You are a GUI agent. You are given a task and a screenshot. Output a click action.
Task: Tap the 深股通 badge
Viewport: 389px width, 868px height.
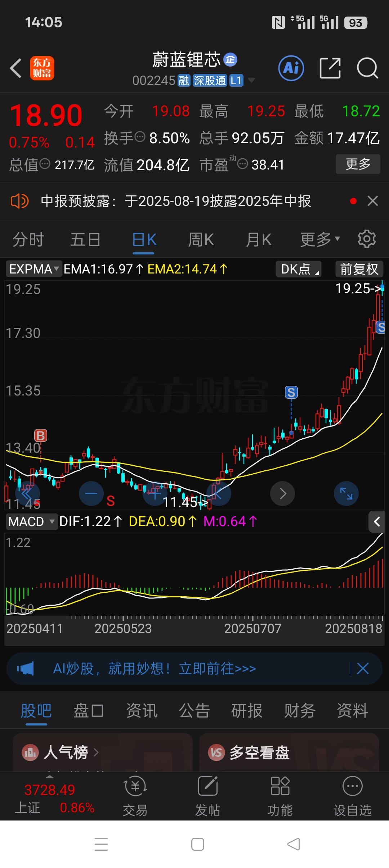[210, 81]
